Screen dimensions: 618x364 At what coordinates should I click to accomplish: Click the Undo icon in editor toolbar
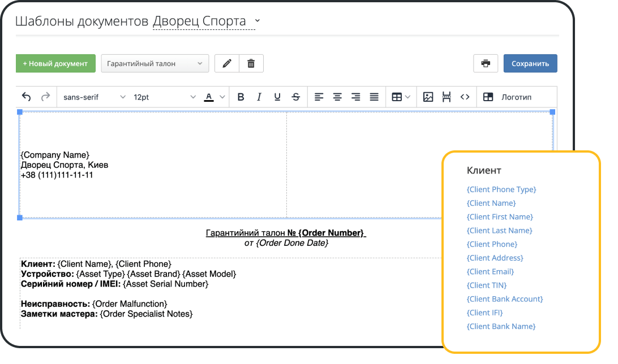[26, 97]
